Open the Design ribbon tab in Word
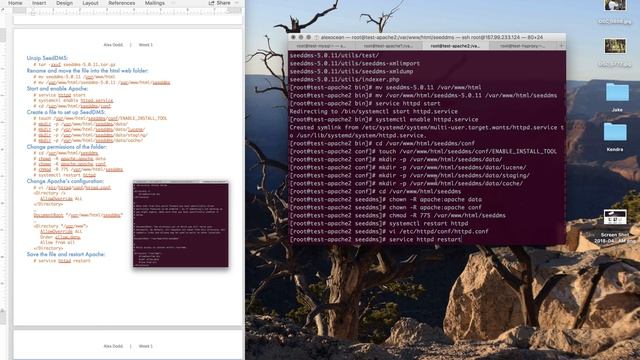 64,3
